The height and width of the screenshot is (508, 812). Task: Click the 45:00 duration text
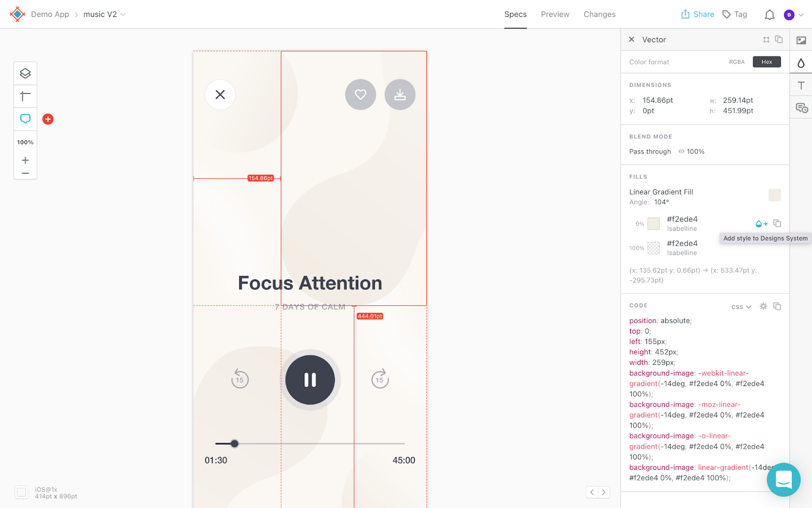tap(404, 460)
